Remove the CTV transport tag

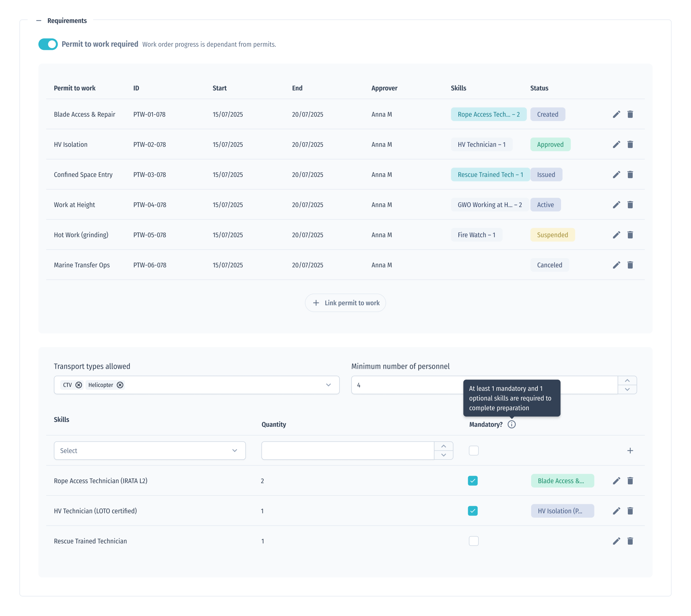click(78, 385)
